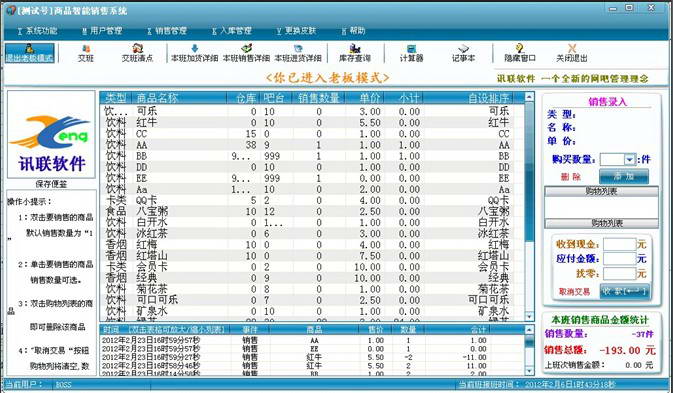Open the 系统功能 menu
This screenshot has width=673, height=393.
coord(38,31)
